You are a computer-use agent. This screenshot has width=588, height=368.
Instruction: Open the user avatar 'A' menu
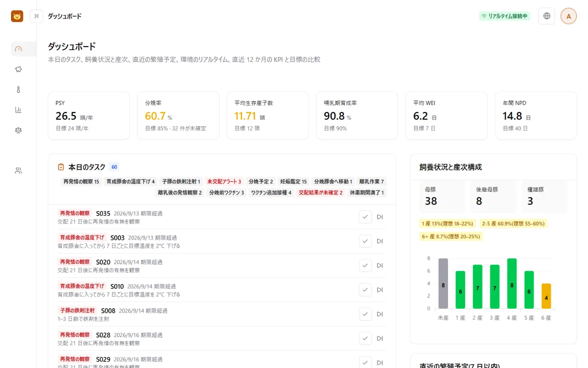click(569, 16)
